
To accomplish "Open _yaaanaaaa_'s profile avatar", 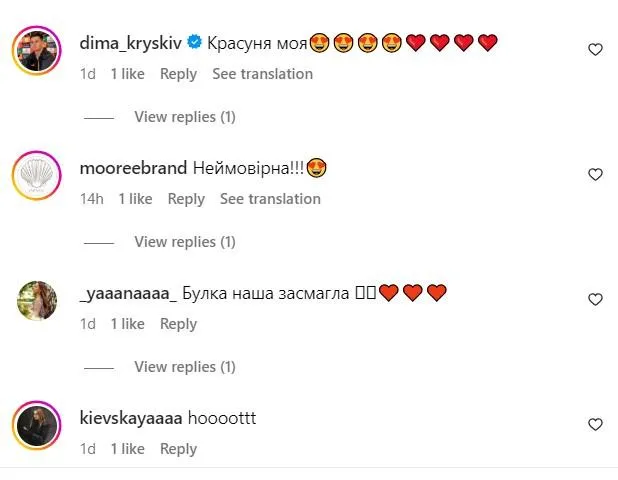I will [37, 300].
